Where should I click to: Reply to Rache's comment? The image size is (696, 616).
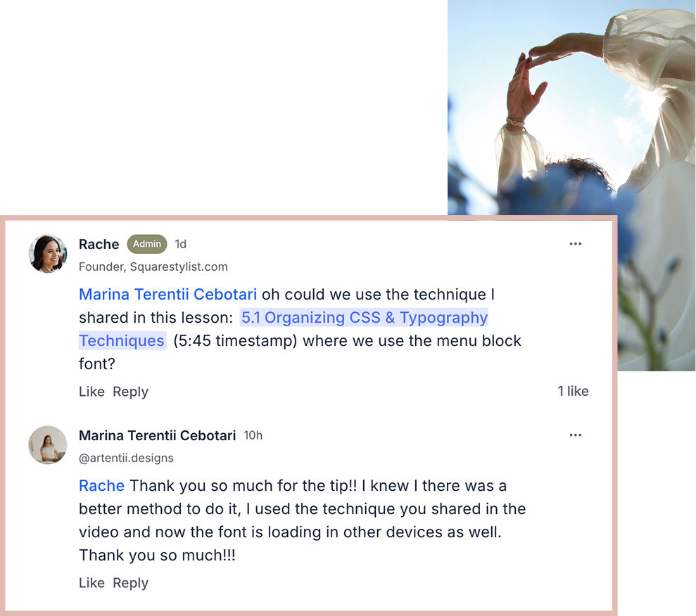pos(130,392)
